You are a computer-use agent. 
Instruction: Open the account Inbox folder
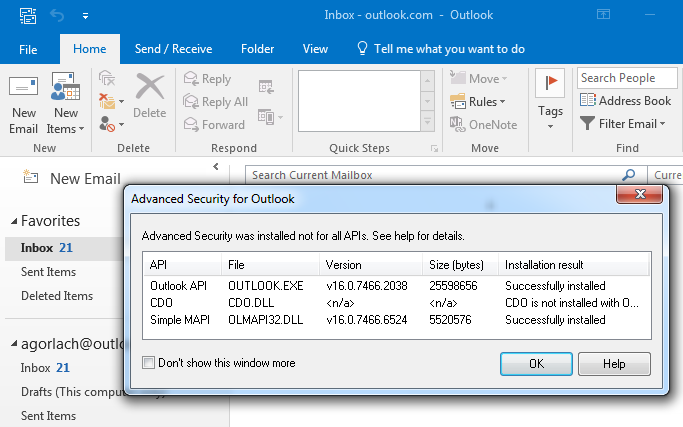45,368
